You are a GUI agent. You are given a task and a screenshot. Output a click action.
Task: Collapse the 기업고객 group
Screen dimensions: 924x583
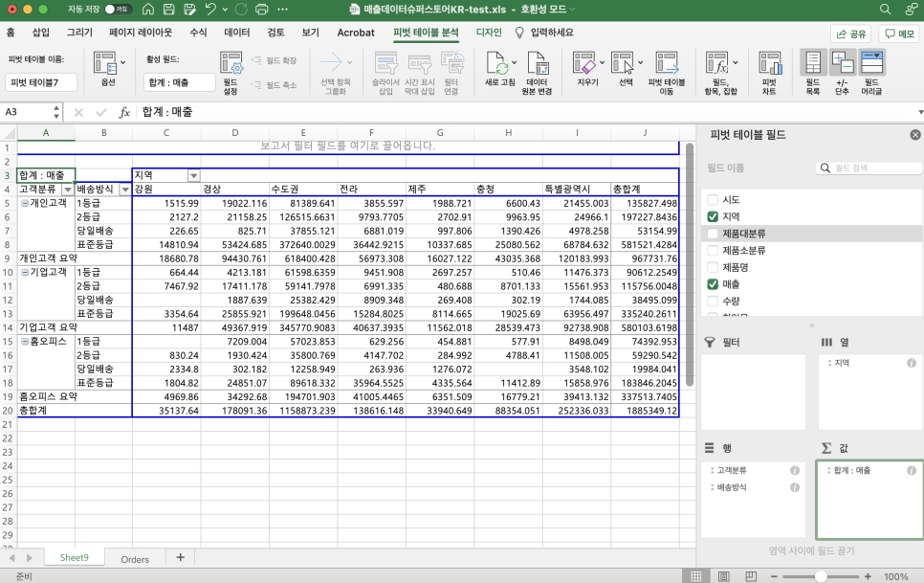point(25,272)
